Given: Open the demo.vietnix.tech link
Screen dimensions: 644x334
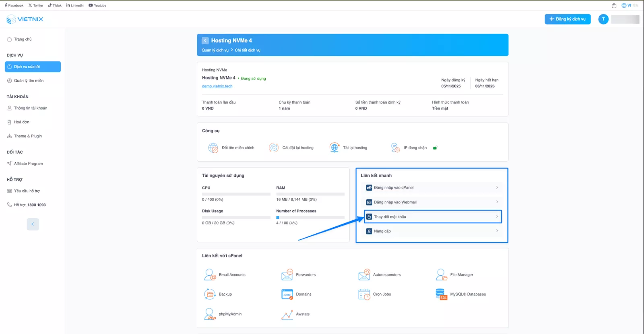Looking at the screenshot, I should (x=217, y=86).
